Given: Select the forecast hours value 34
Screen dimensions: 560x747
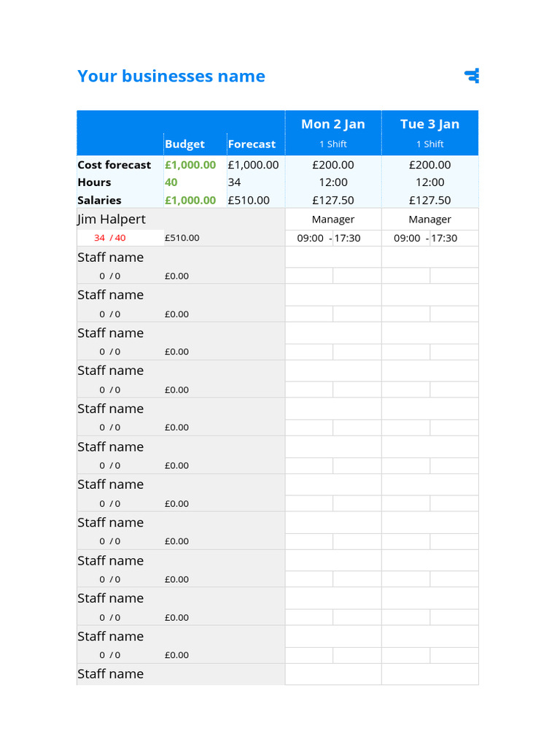Looking at the screenshot, I should (x=234, y=182).
